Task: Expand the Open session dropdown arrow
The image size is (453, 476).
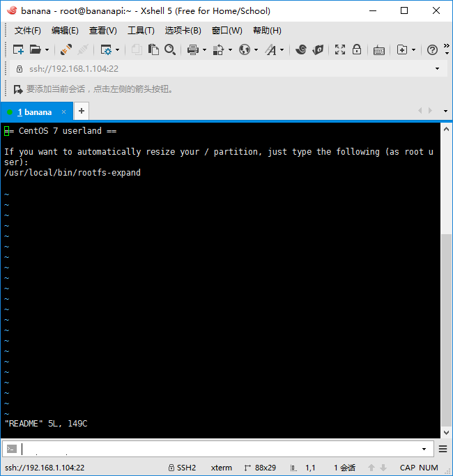Action: coord(47,49)
